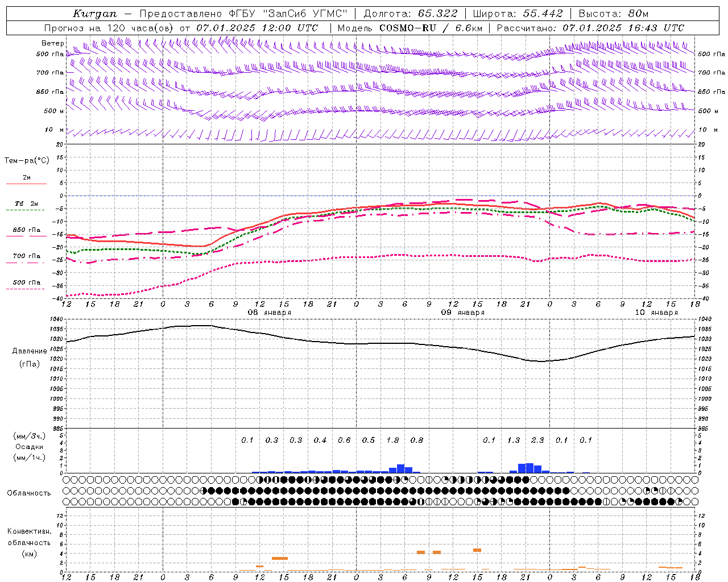This screenshot has width=728, height=582.
Task: Click the forecast start time "07.01.2025 12:00 UTC"
Action: tap(257, 28)
